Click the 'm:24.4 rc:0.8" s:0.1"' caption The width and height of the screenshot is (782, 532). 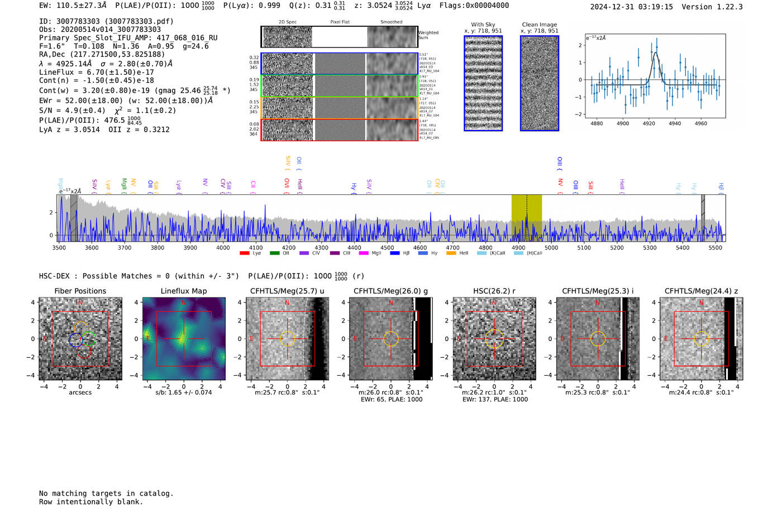coord(702,392)
